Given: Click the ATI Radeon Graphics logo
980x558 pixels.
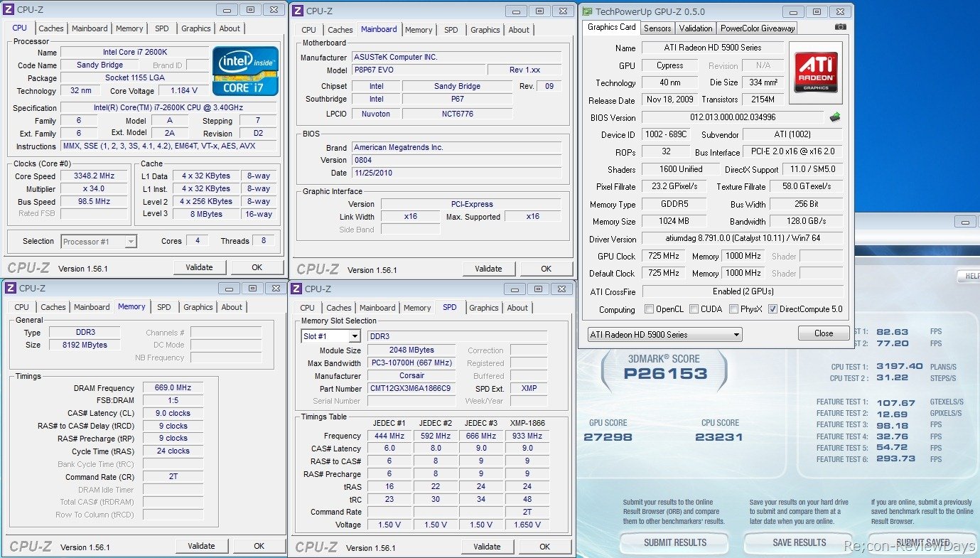Looking at the screenshot, I should point(815,73).
